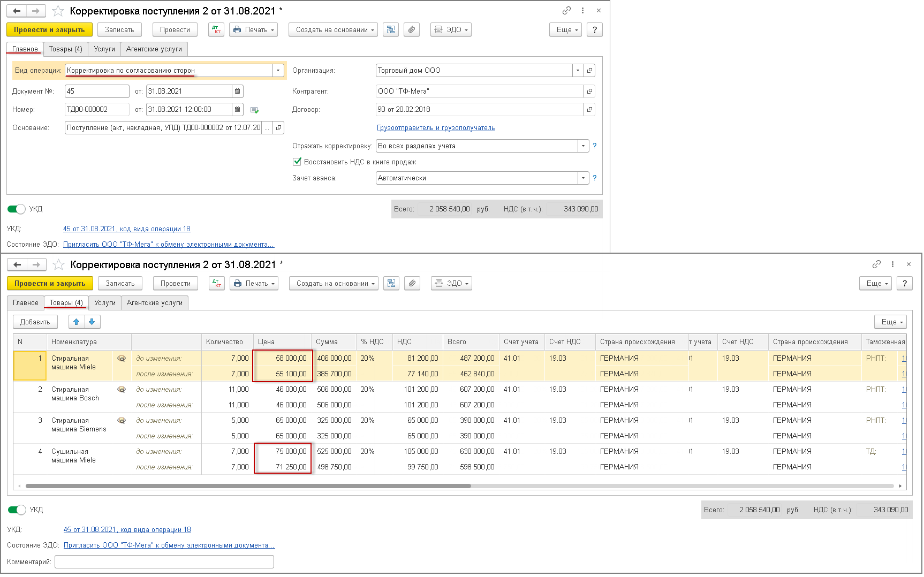
Task: Click paperclip attachments icon in upper toolbar
Action: point(411,29)
